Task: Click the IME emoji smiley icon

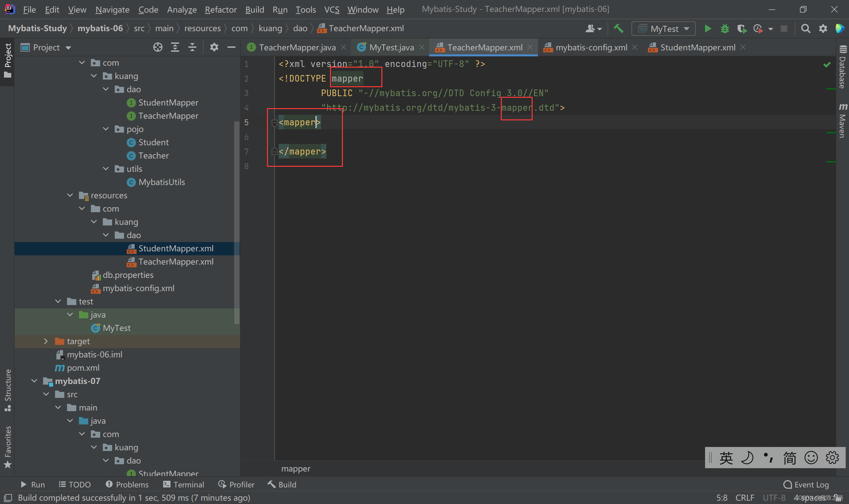Action: pyautogui.click(x=811, y=458)
